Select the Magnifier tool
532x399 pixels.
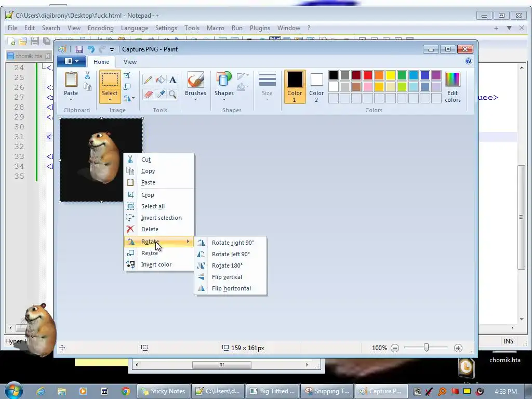click(172, 94)
